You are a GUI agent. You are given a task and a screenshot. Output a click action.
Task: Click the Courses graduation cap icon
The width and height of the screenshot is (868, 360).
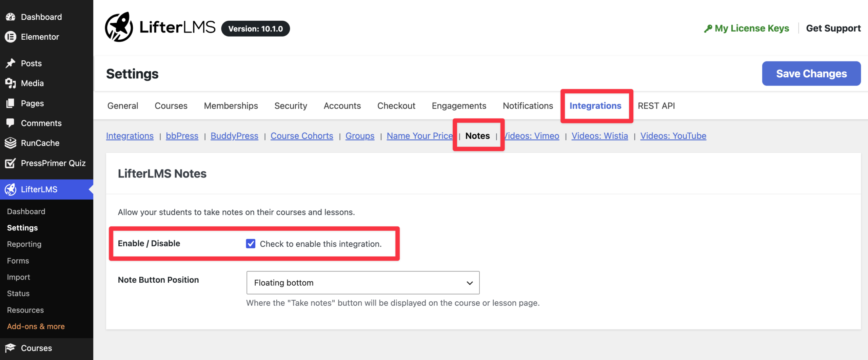click(x=11, y=348)
